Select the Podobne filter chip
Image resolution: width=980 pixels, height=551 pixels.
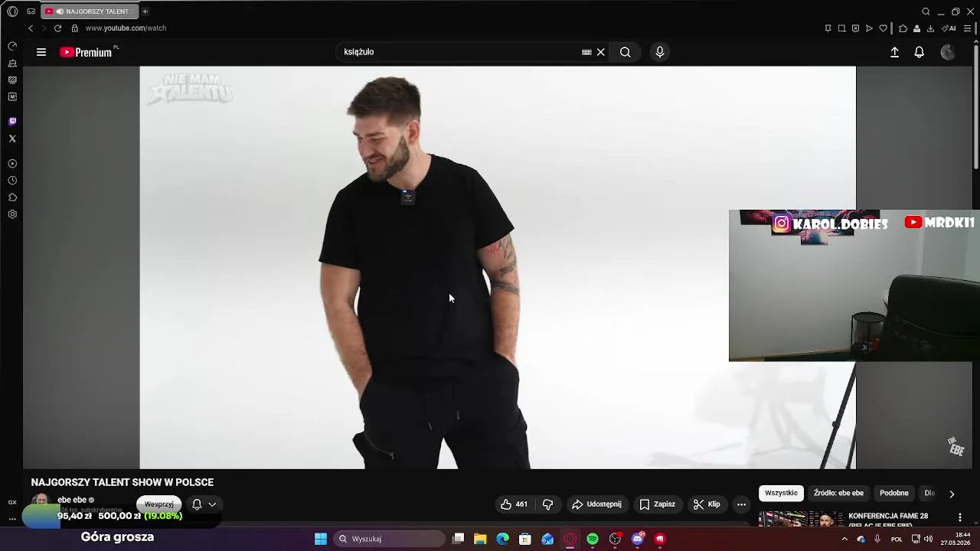click(x=894, y=494)
